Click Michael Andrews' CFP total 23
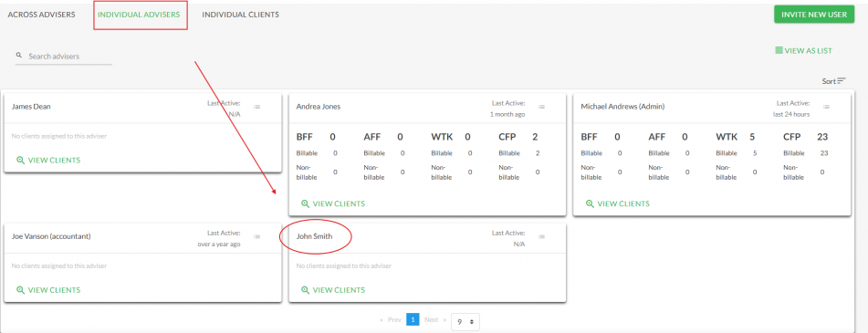The image size is (868, 333). (822, 137)
